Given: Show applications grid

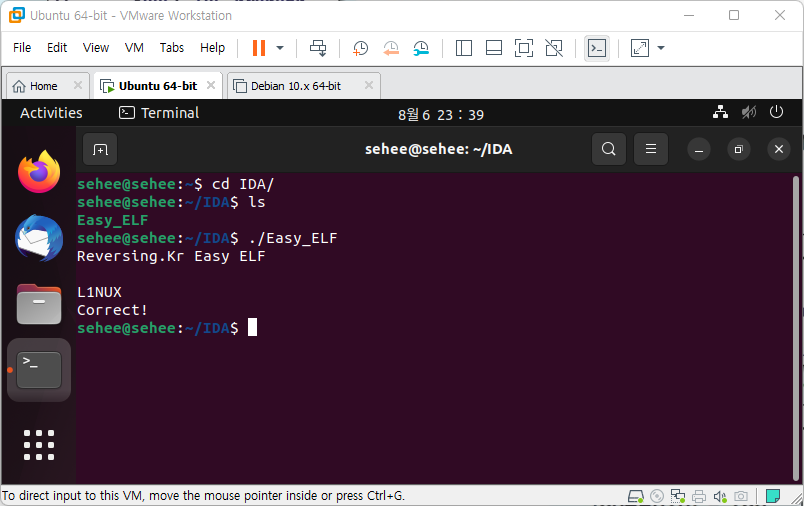Looking at the screenshot, I should 39,444.
